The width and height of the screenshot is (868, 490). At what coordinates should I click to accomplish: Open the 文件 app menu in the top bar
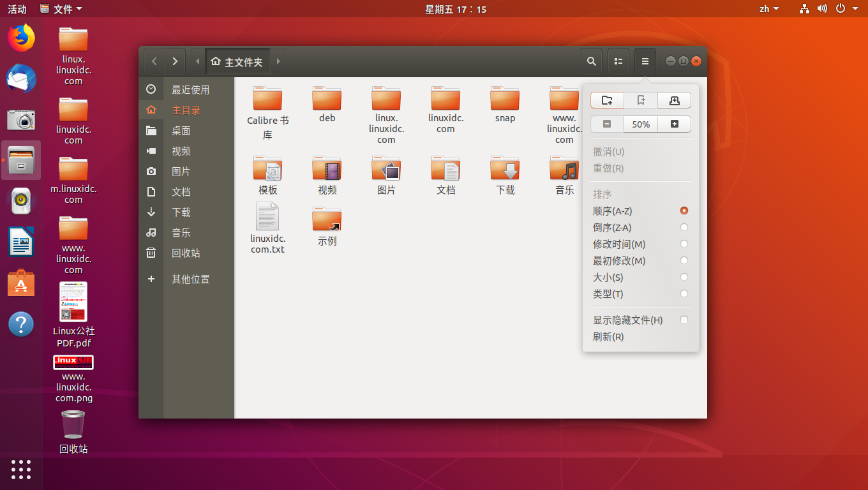[61, 9]
